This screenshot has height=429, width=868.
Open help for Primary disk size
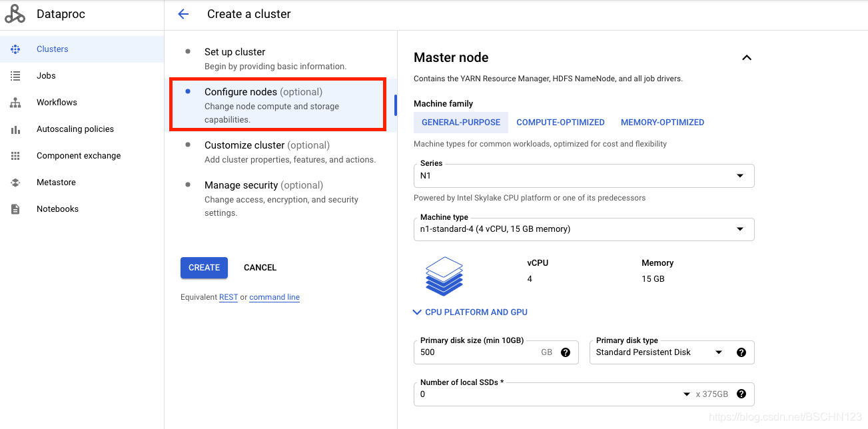click(566, 352)
